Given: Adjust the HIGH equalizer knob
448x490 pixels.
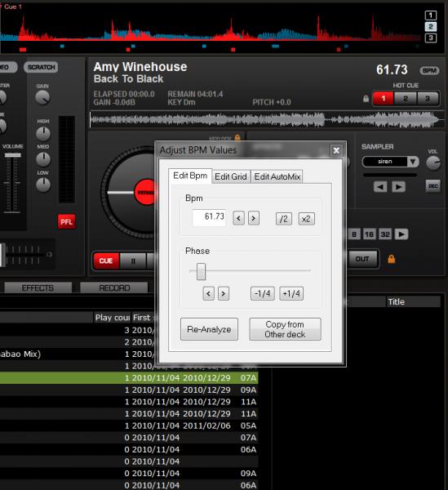Looking at the screenshot, I should click(x=43, y=133).
